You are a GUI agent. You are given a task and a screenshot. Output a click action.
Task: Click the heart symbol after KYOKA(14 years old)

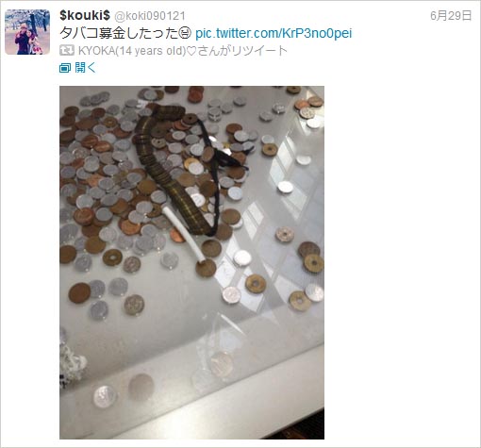point(191,51)
